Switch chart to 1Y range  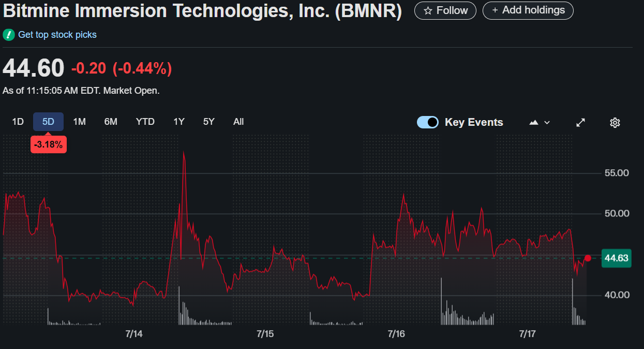point(179,122)
